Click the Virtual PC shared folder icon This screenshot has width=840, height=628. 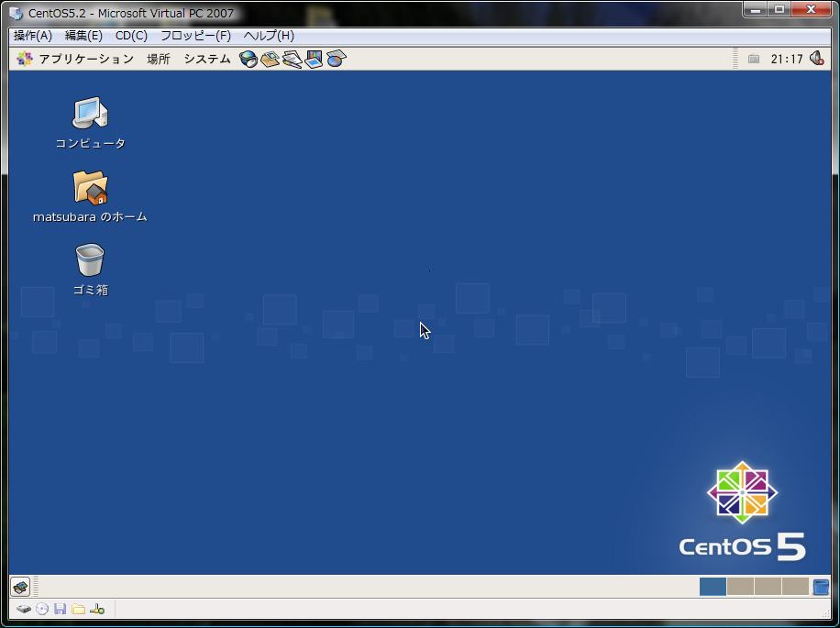(x=79, y=610)
